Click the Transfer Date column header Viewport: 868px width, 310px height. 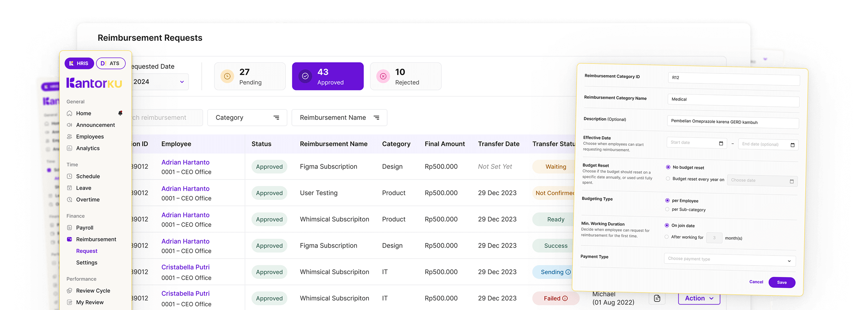pyautogui.click(x=499, y=144)
